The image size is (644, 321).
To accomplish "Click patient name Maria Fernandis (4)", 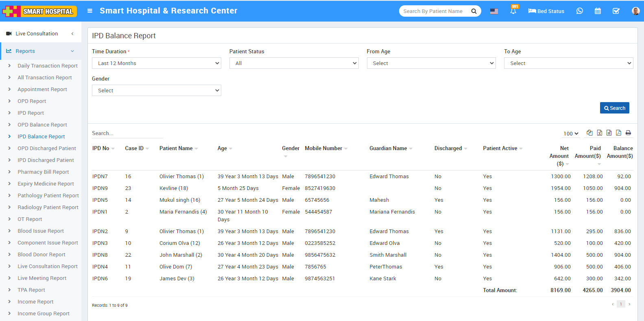I will coord(183,212).
